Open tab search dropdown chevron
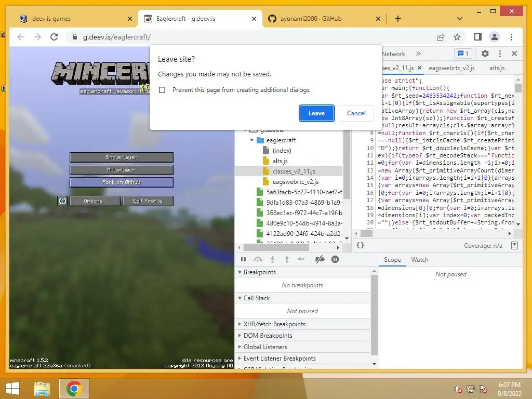Viewport: 532px width, 399px height. (x=459, y=19)
